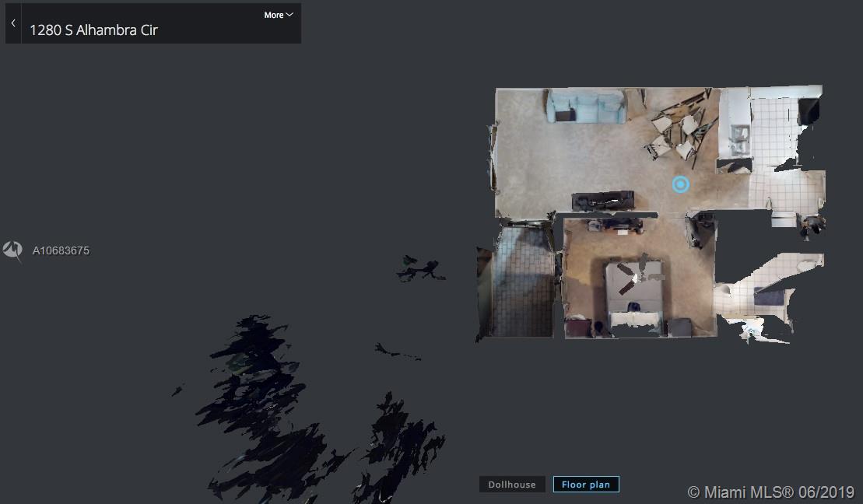Click the back arrow beside the address
Screen dimensions: 863x504
pyautogui.click(x=13, y=23)
